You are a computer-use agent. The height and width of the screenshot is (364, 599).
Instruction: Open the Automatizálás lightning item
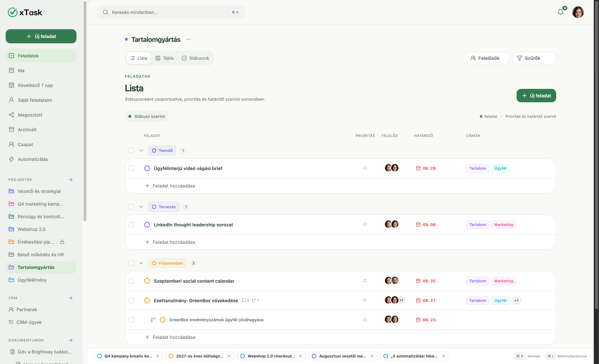pos(41,159)
